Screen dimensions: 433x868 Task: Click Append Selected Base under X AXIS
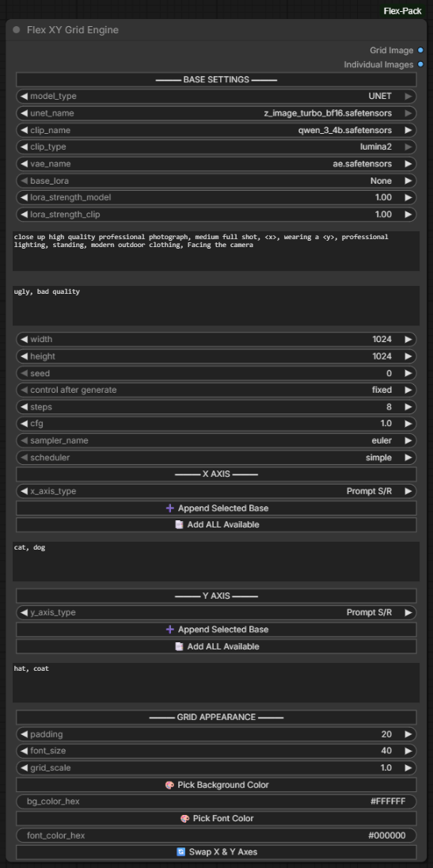tap(216, 508)
